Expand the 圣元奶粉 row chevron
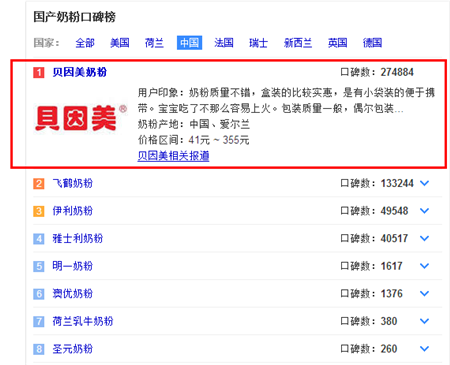Viewport: 450px width, 365px height. click(x=424, y=349)
